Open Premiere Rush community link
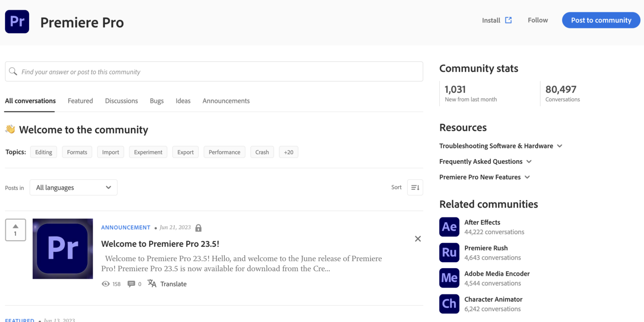The image size is (644, 322). (x=486, y=248)
